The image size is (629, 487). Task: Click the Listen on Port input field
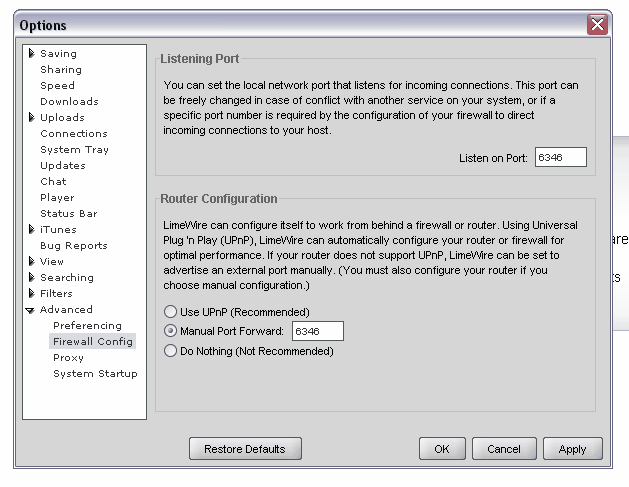tap(560, 157)
